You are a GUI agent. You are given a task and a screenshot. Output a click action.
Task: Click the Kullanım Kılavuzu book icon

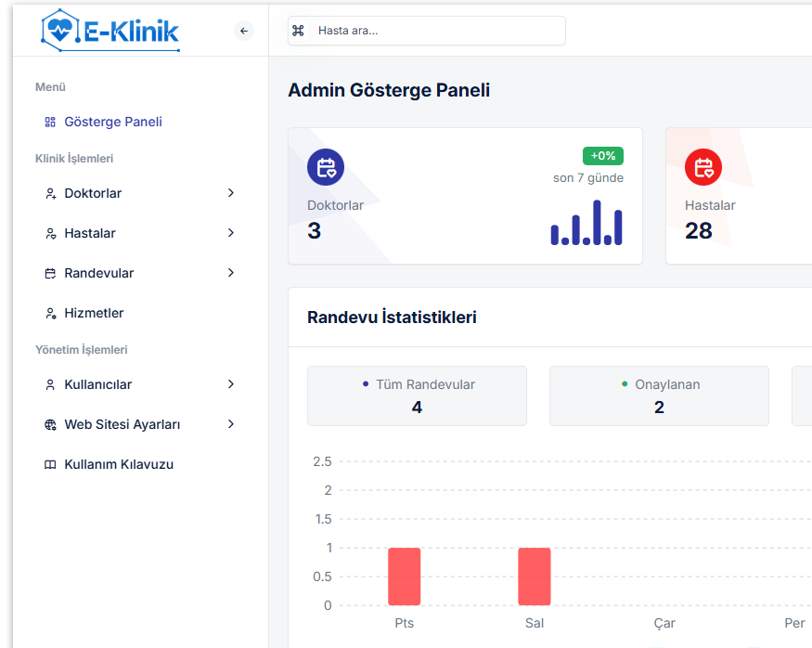coord(51,465)
